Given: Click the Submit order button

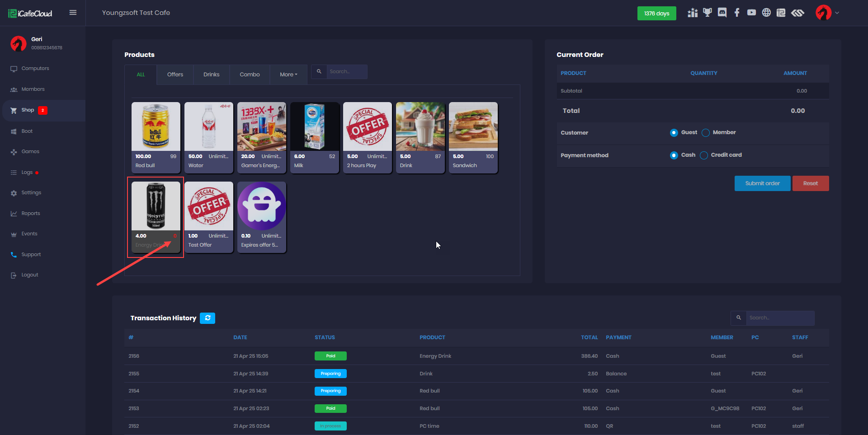Looking at the screenshot, I should pos(762,183).
